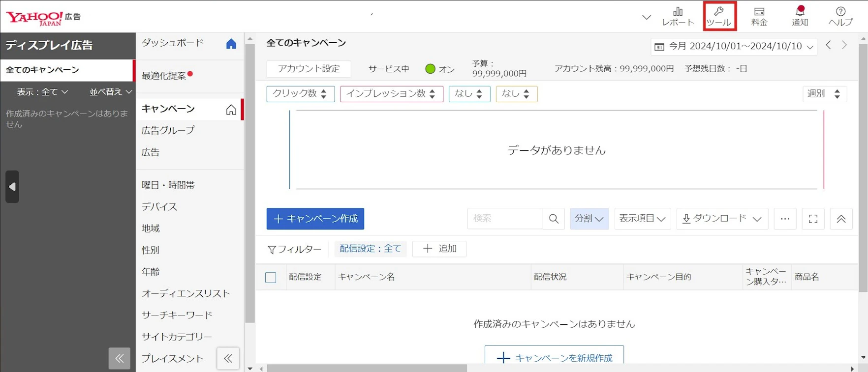Viewport: 868px width, 372px height.
Task: Add a filter with 追加 button
Action: point(439,249)
